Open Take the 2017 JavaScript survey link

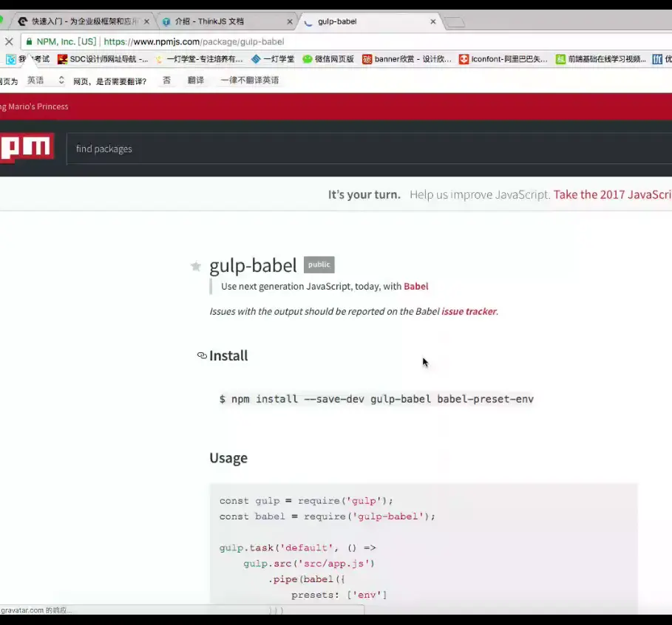[x=612, y=194]
